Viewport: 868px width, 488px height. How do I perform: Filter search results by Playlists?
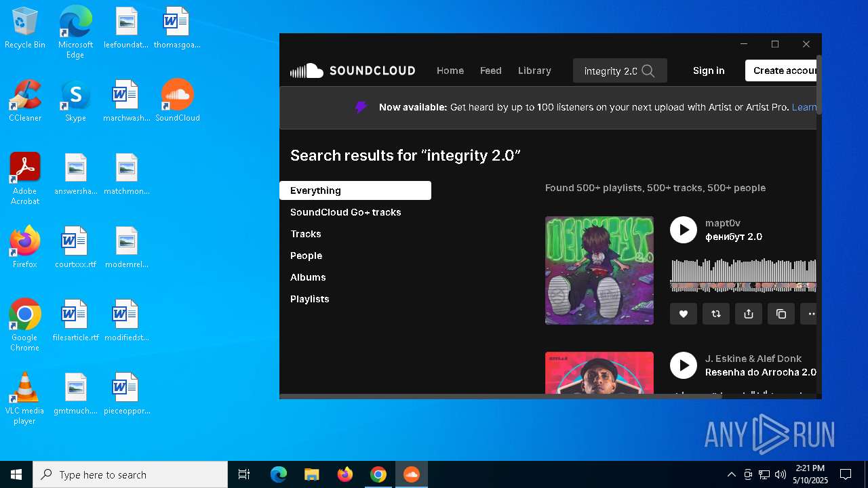310,299
